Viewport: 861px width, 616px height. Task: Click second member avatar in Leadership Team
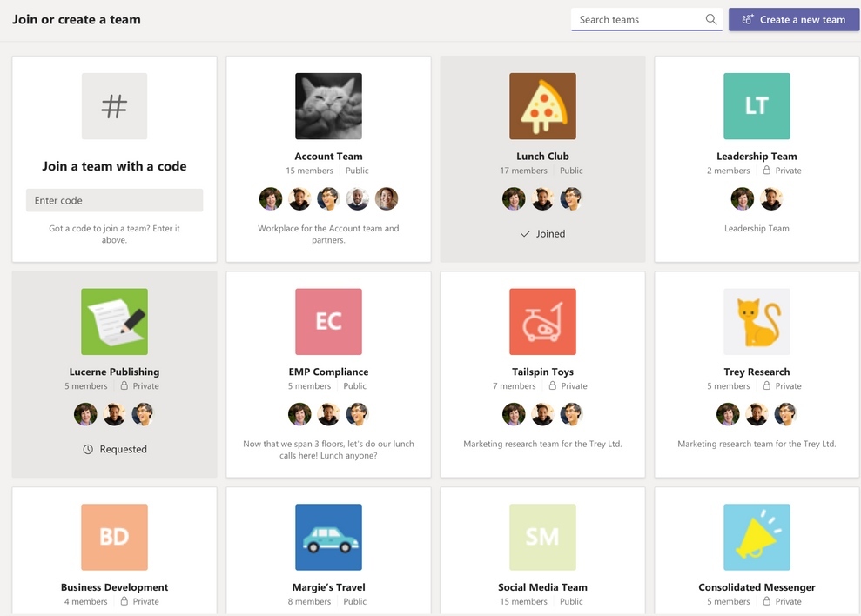tap(771, 198)
